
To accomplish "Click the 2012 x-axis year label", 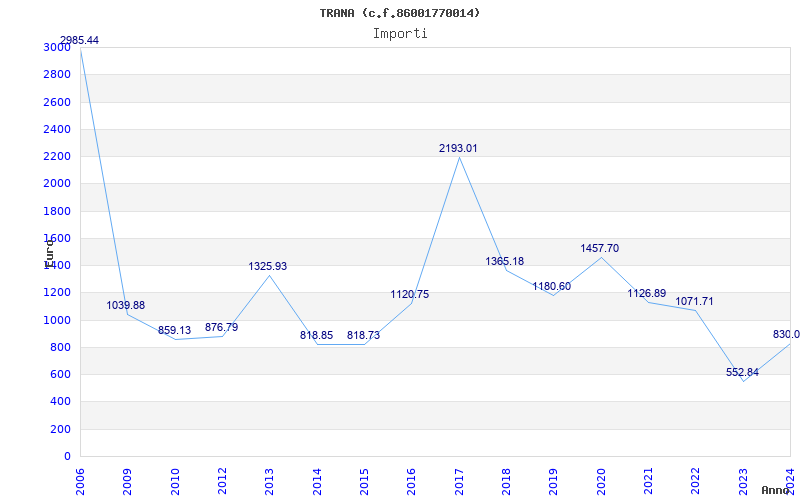I will [222, 481].
